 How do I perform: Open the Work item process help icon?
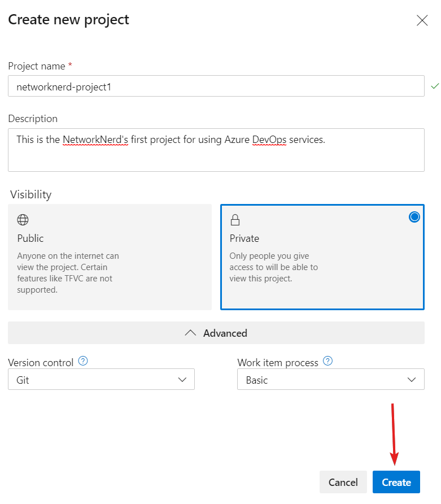coord(328,361)
